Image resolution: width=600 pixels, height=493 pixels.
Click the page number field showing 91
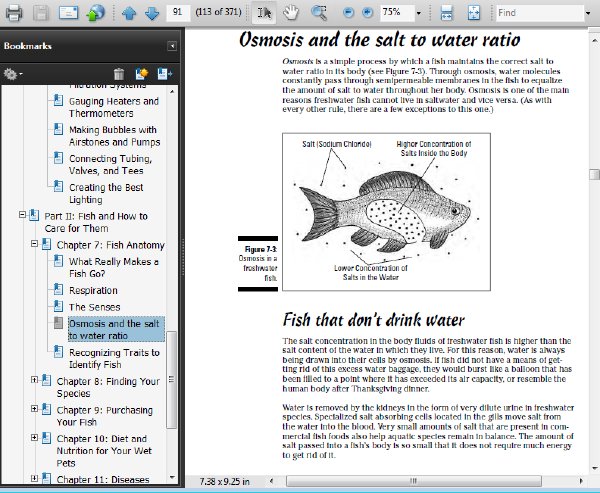(178, 12)
